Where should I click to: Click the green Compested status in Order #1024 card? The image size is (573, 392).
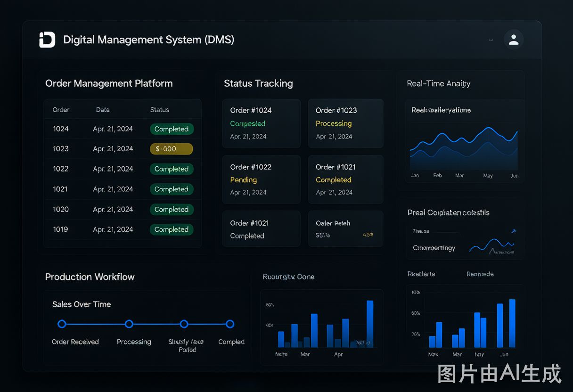tap(248, 124)
